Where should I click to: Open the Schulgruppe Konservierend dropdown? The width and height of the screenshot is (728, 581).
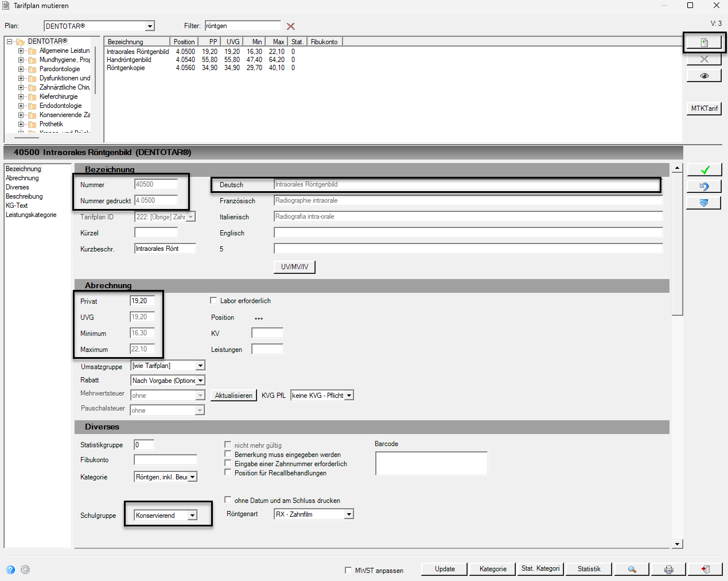pyautogui.click(x=192, y=516)
